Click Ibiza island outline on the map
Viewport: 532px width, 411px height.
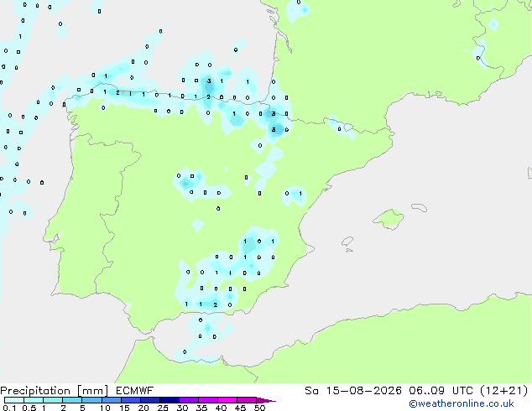[x=347, y=242]
